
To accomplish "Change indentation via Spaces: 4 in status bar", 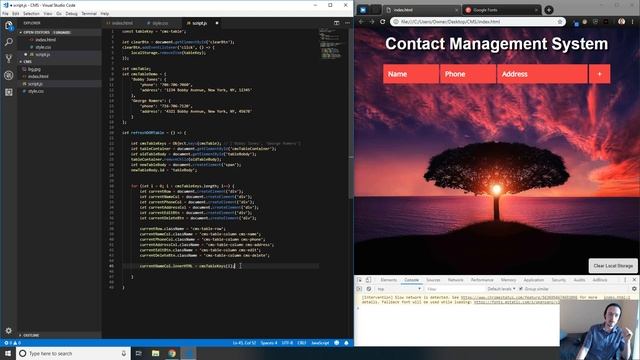I will point(269,343).
